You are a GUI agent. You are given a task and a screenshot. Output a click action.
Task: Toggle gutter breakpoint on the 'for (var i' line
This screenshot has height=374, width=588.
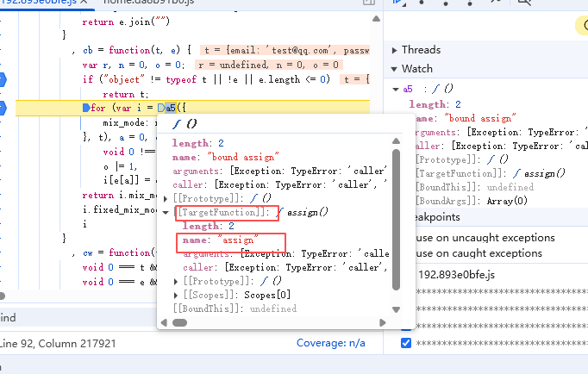(3, 108)
